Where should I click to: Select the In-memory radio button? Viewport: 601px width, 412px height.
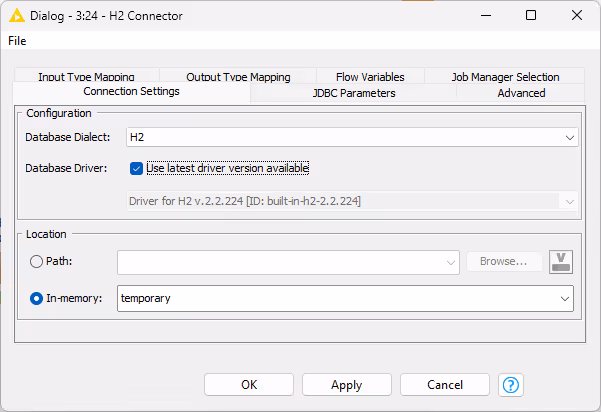click(36, 298)
